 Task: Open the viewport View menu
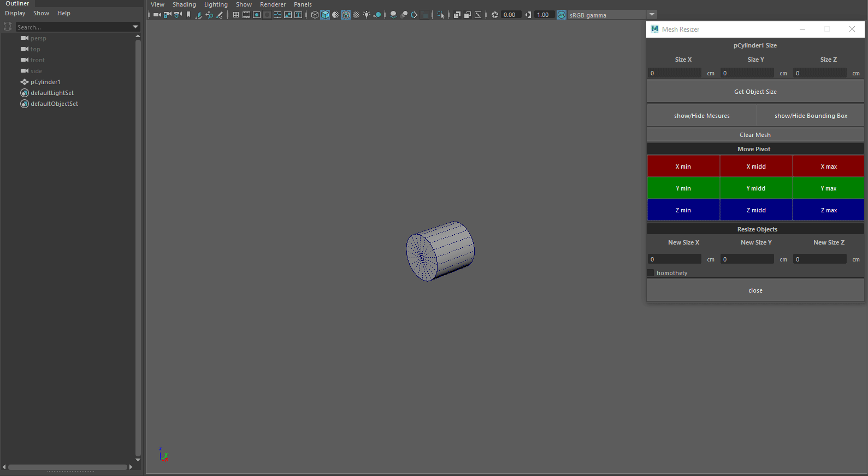click(157, 4)
